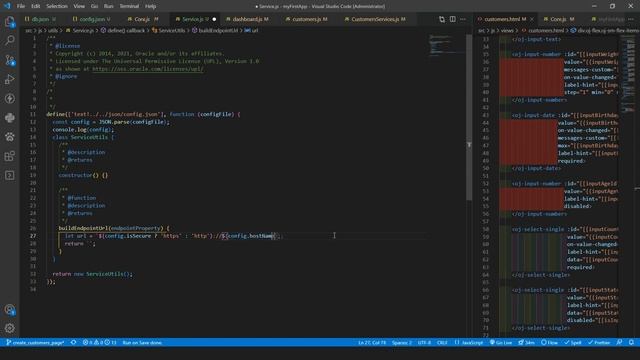Expand the 'utils' breadcrumb segment
The image size is (640, 360).
(53, 30)
